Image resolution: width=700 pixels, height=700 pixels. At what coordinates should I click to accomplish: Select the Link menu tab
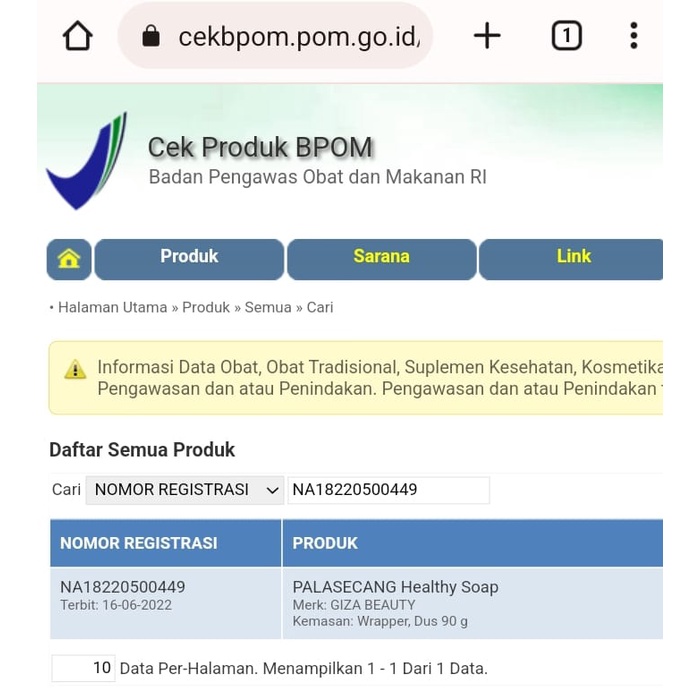(x=573, y=258)
